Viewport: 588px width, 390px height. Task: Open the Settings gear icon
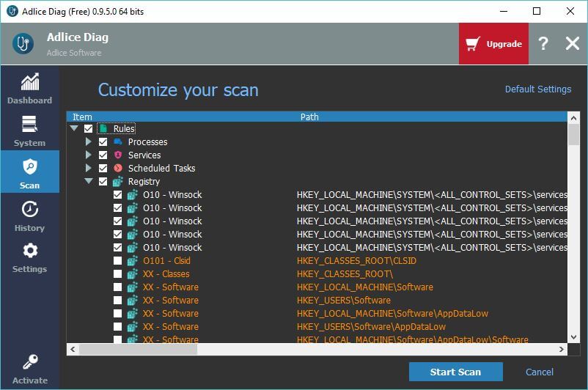[29, 251]
